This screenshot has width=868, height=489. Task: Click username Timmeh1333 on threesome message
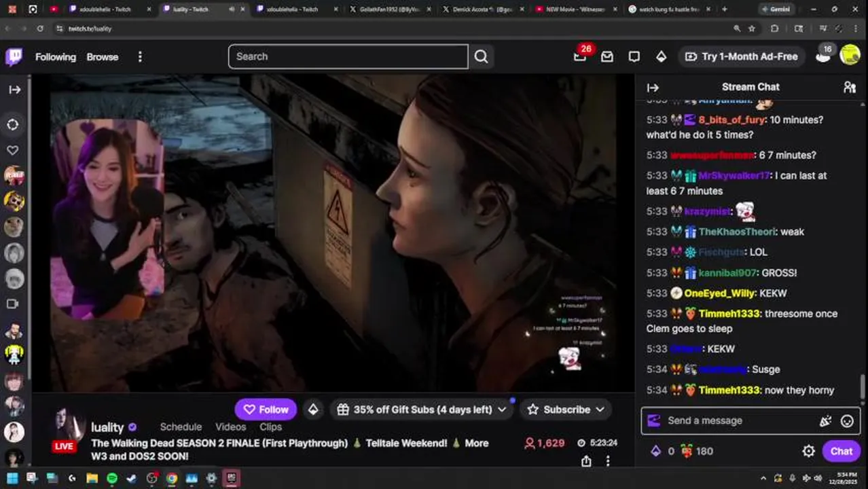(x=729, y=314)
